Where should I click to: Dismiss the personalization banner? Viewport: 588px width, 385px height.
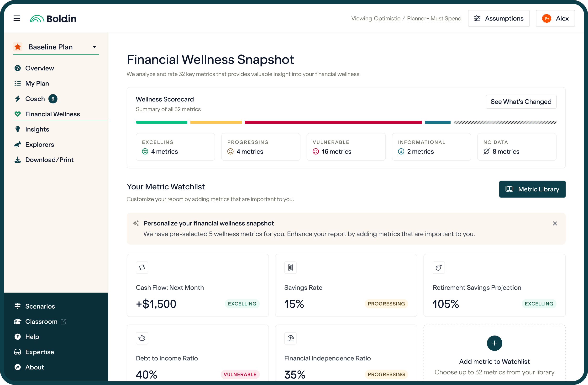coord(555,224)
